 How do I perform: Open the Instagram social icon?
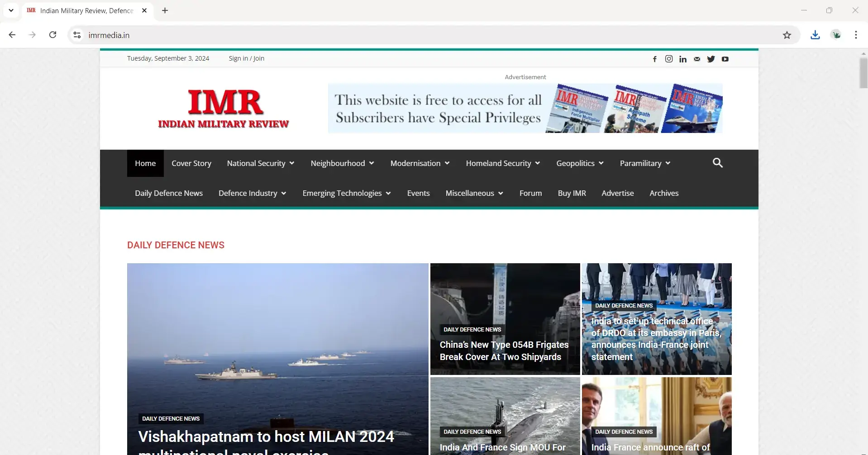(x=668, y=59)
